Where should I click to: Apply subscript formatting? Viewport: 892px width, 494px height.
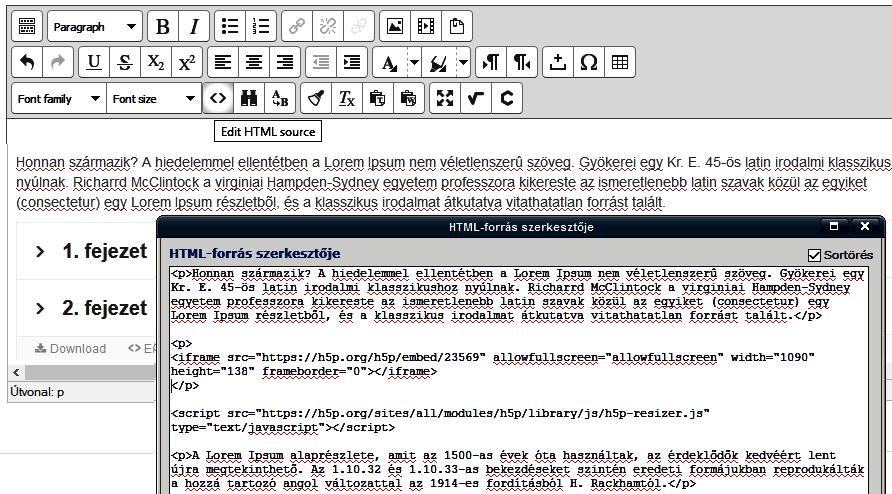pyautogui.click(x=156, y=62)
